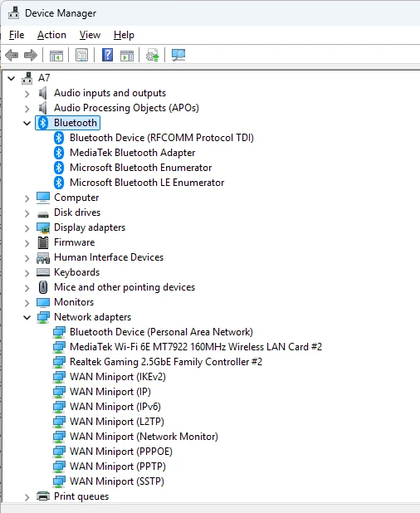Select WAN Miniport (IPv6)
The height and width of the screenshot is (513, 420).
tap(115, 407)
